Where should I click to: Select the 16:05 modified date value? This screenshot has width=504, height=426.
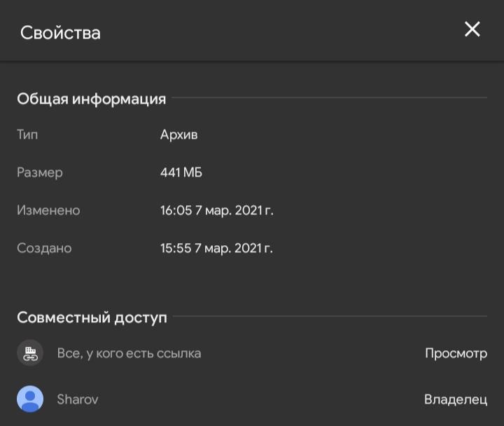pyautogui.click(x=216, y=210)
